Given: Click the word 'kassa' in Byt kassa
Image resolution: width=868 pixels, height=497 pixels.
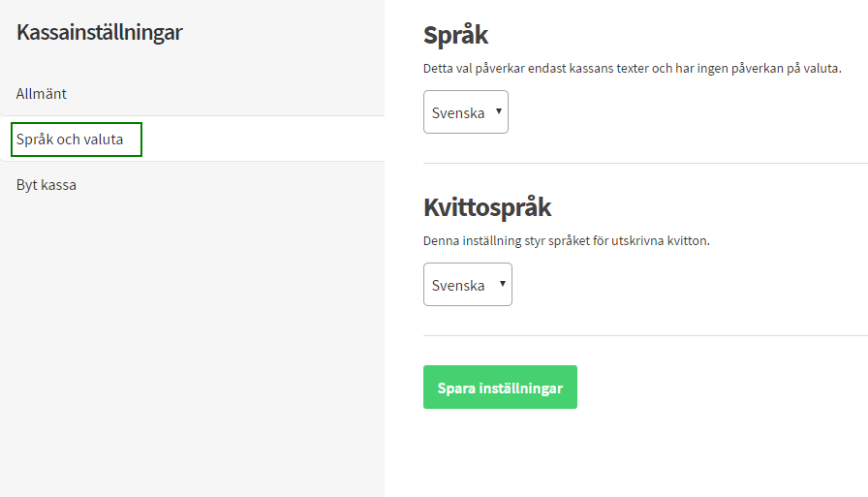Looking at the screenshot, I should click(x=58, y=185).
